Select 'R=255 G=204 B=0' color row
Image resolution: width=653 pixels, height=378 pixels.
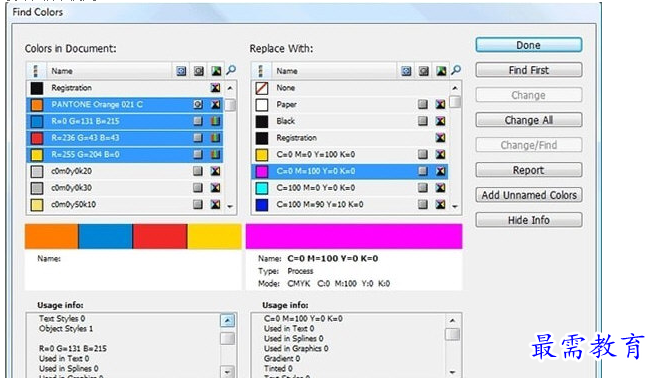point(125,154)
